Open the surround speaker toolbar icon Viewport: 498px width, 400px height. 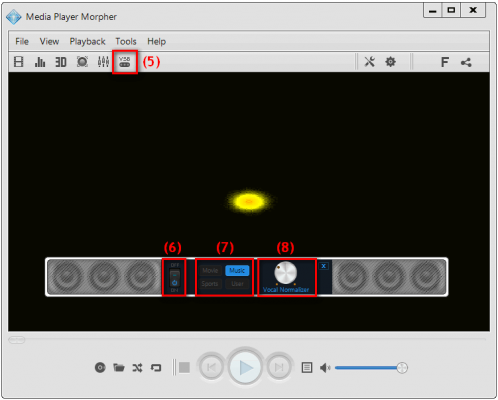(82, 62)
